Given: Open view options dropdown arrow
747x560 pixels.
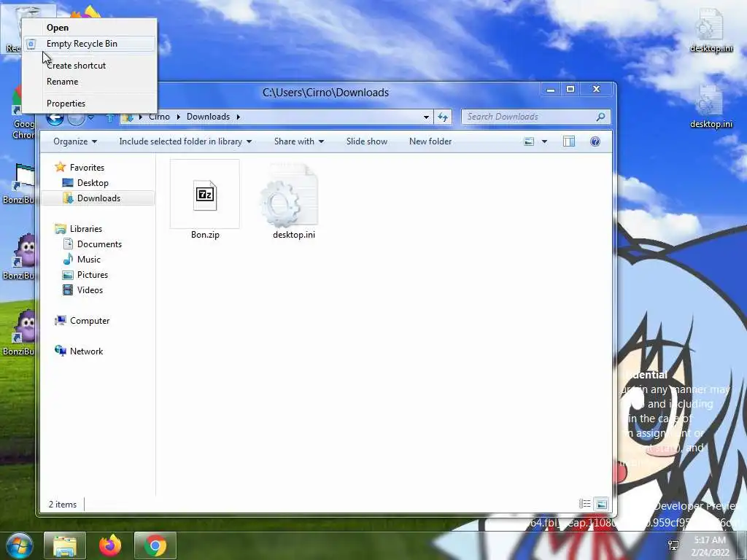Looking at the screenshot, I should tap(544, 141).
